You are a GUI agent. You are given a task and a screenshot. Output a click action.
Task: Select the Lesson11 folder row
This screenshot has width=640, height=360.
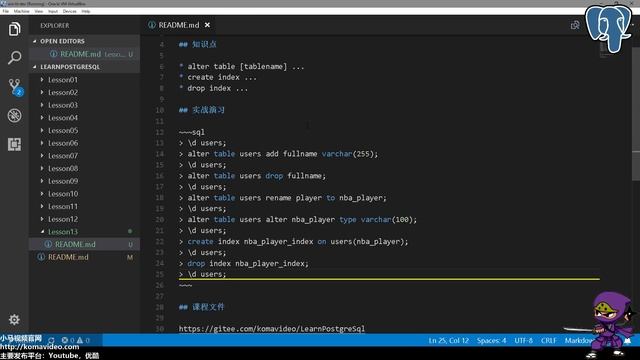click(x=84, y=206)
